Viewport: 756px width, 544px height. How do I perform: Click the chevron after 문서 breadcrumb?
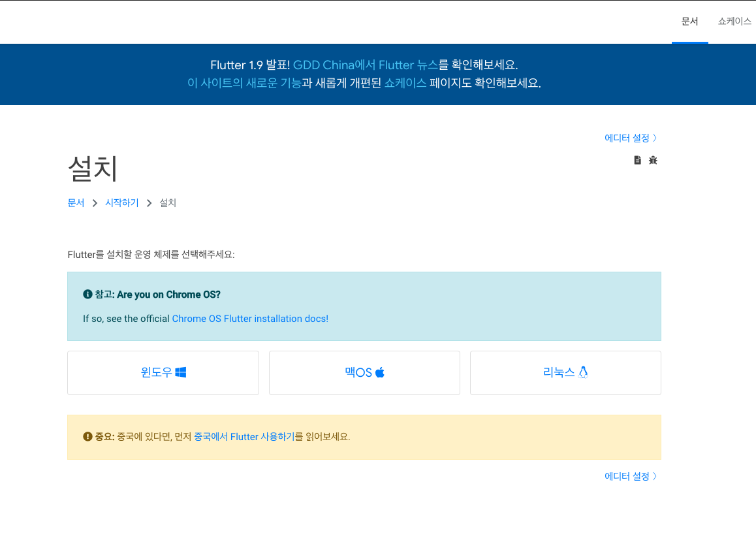pyautogui.click(x=95, y=203)
